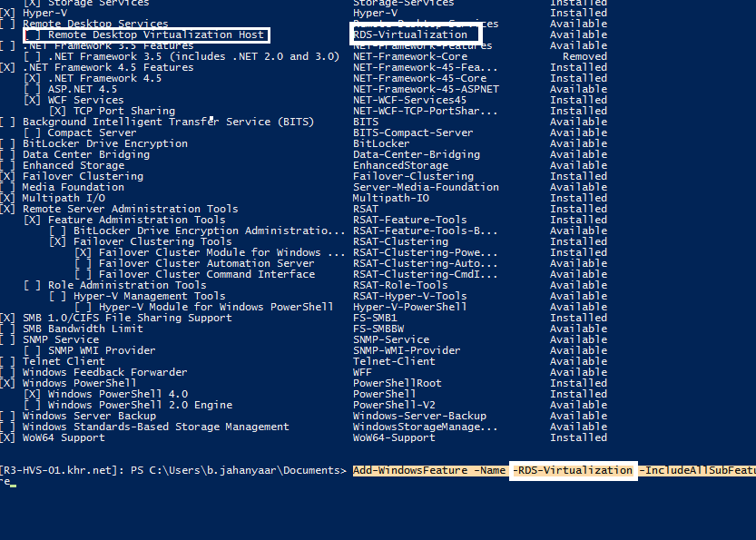Click the "SMB Bandwidth Limit" feature text
The width and height of the screenshot is (756, 540).
(x=83, y=329)
